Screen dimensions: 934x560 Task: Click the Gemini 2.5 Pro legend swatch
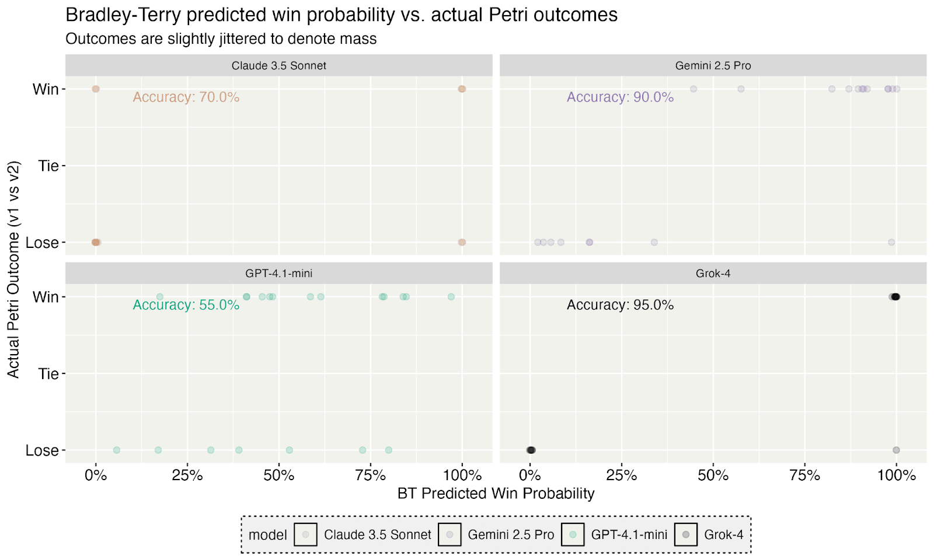449,534
